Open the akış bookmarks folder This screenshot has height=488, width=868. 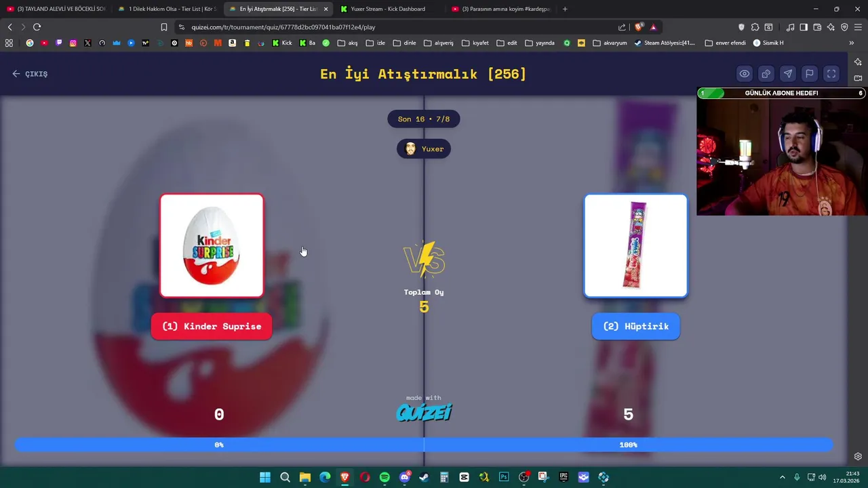pos(347,43)
